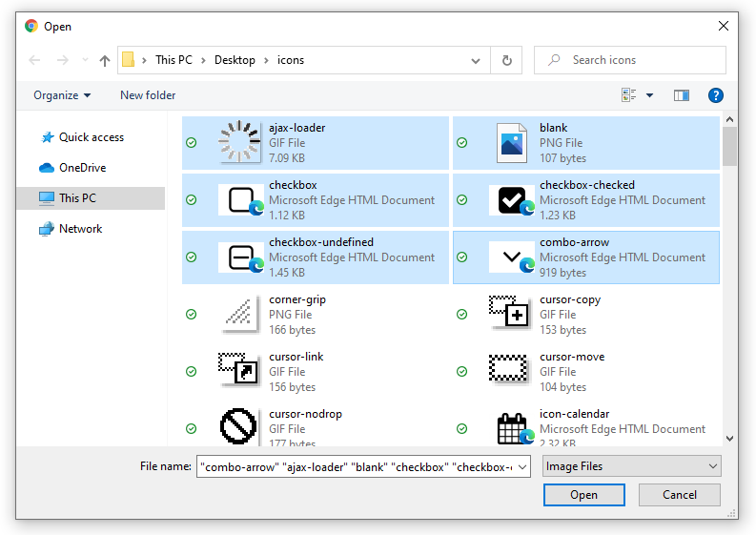
Task: Click the Forward navigation arrow
Action: (x=63, y=60)
